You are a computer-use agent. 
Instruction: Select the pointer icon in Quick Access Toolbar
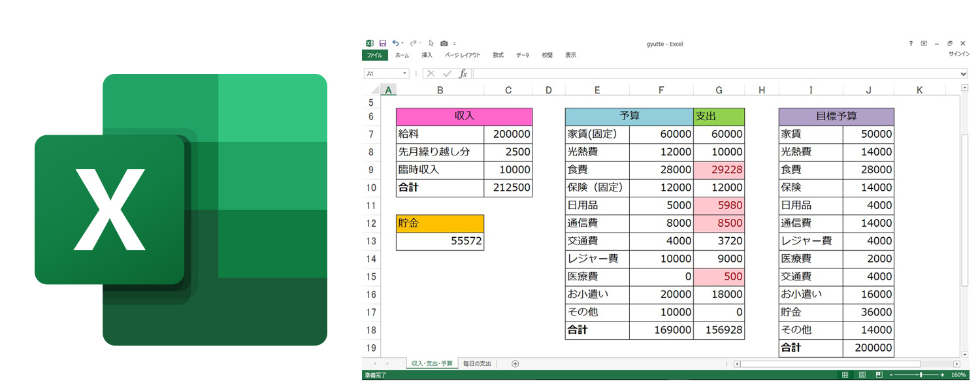click(431, 43)
